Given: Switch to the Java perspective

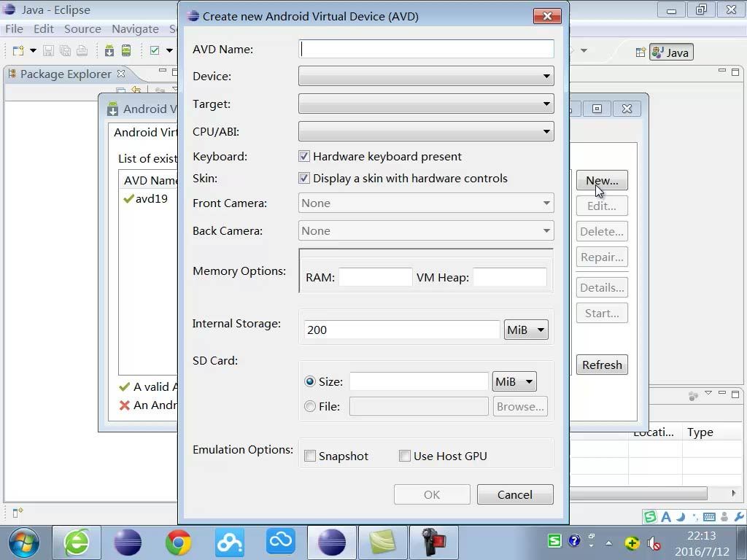Looking at the screenshot, I should [671, 52].
